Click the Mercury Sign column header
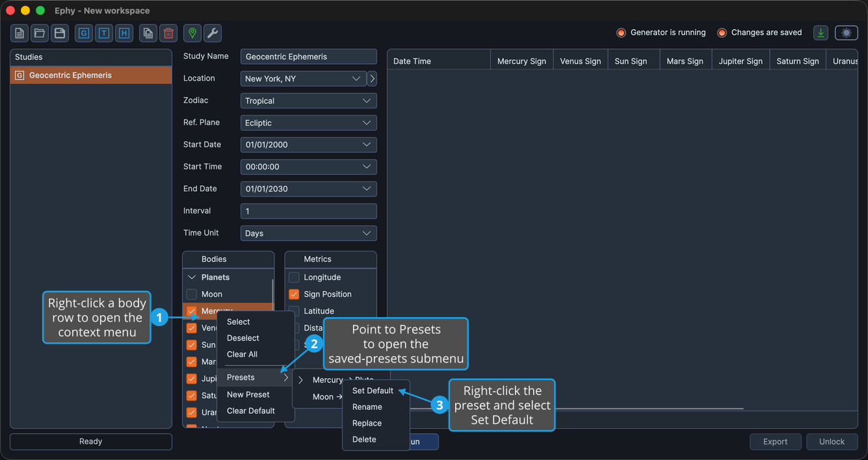This screenshot has width=868, height=460. click(521, 61)
